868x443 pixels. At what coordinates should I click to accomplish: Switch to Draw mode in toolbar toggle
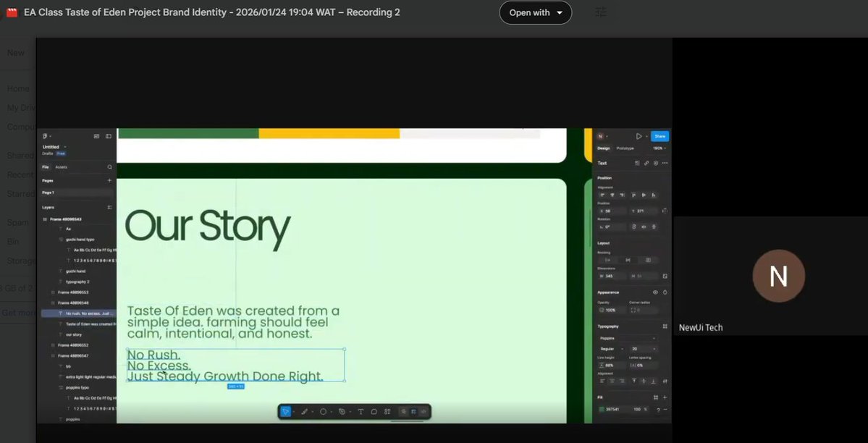tap(403, 411)
